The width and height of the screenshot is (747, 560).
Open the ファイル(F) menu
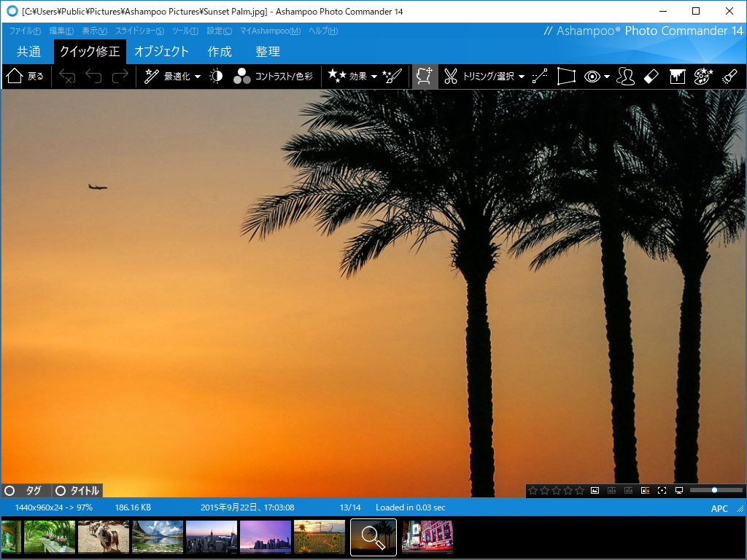pos(25,31)
